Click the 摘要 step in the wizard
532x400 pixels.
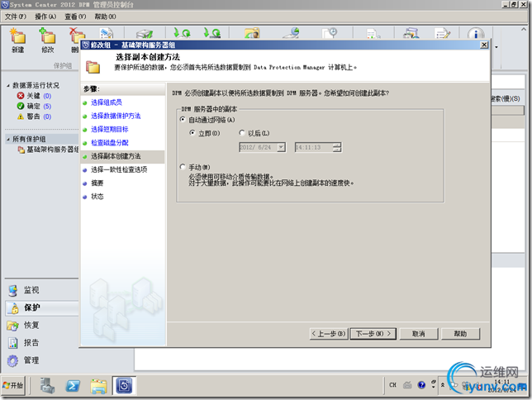97,183
